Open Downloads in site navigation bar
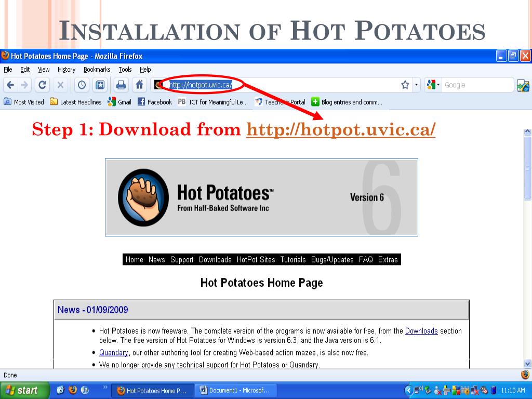The height and width of the screenshot is (399, 532). [x=215, y=260]
